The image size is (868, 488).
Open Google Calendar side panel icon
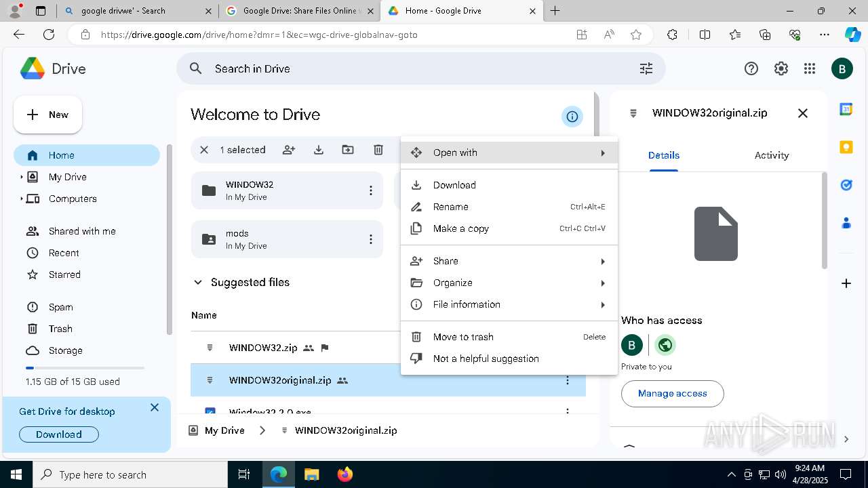846,110
